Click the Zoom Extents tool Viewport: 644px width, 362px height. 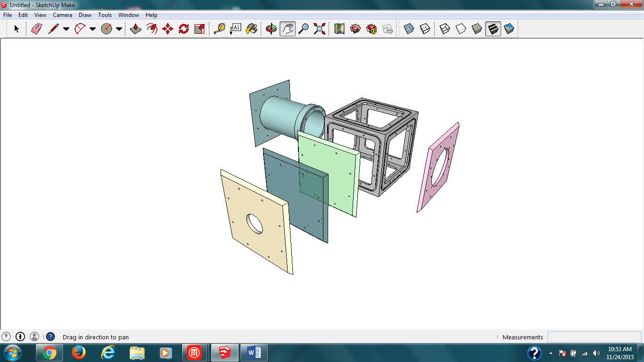(x=320, y=29)
